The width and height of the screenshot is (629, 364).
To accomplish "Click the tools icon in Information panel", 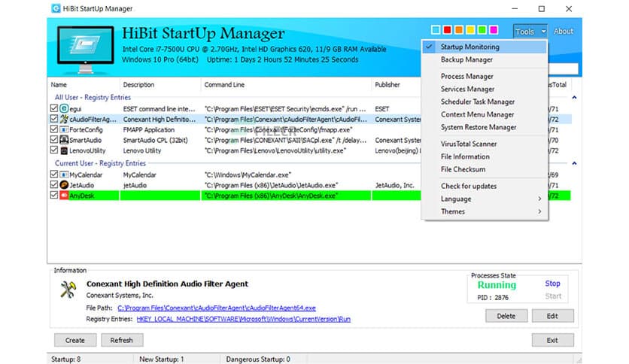I will pos(68,290).
